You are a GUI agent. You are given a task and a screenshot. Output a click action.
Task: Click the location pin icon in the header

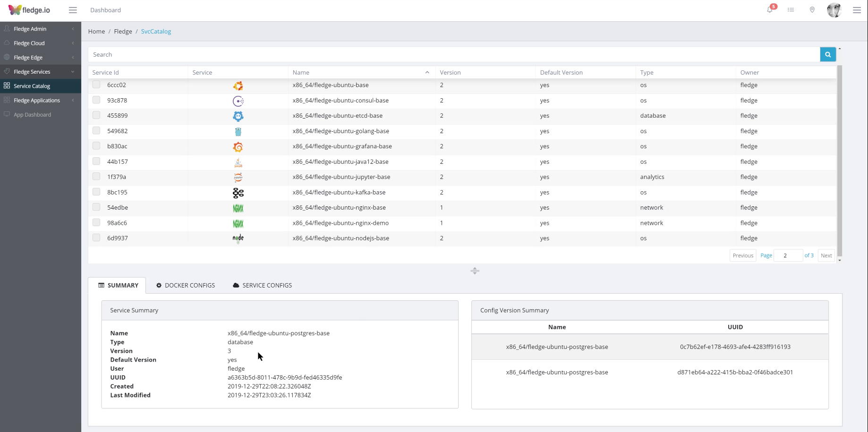(x=812, y=10)
